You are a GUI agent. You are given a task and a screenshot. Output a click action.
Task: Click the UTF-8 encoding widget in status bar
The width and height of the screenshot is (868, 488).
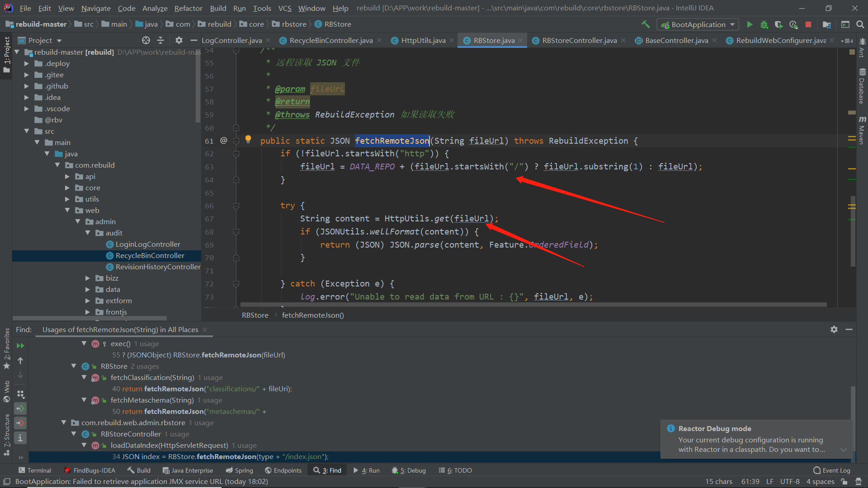pyautogui.click(x=790, y=482)
